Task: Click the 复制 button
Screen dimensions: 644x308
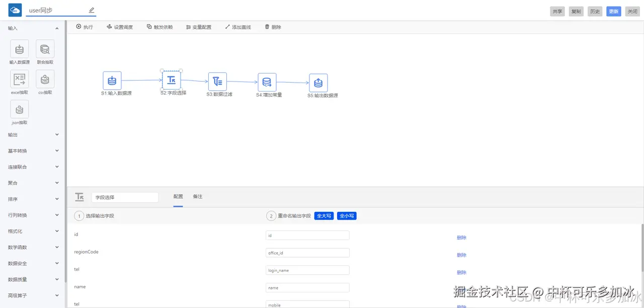Action: 576,11
